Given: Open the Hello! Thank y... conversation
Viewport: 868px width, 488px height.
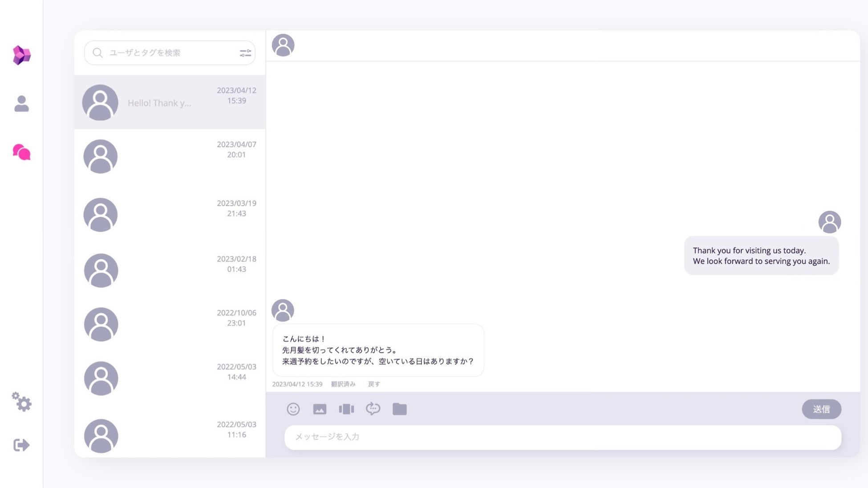Looking at the screenshot, I should (x=170, y=102).
